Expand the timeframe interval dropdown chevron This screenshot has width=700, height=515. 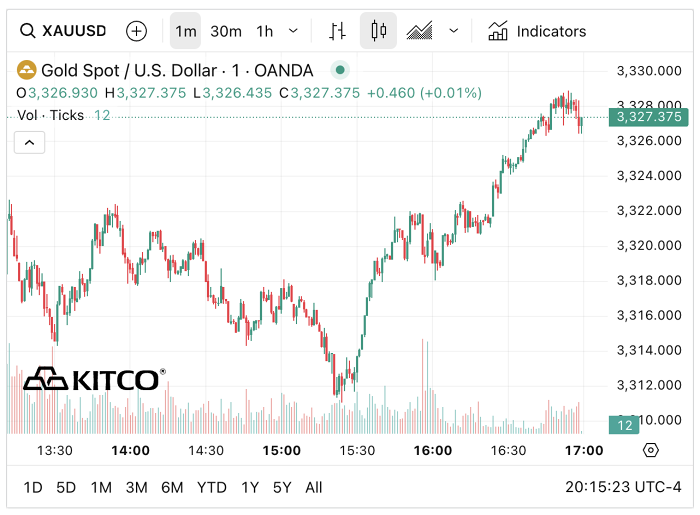click(x=293, y=31)
